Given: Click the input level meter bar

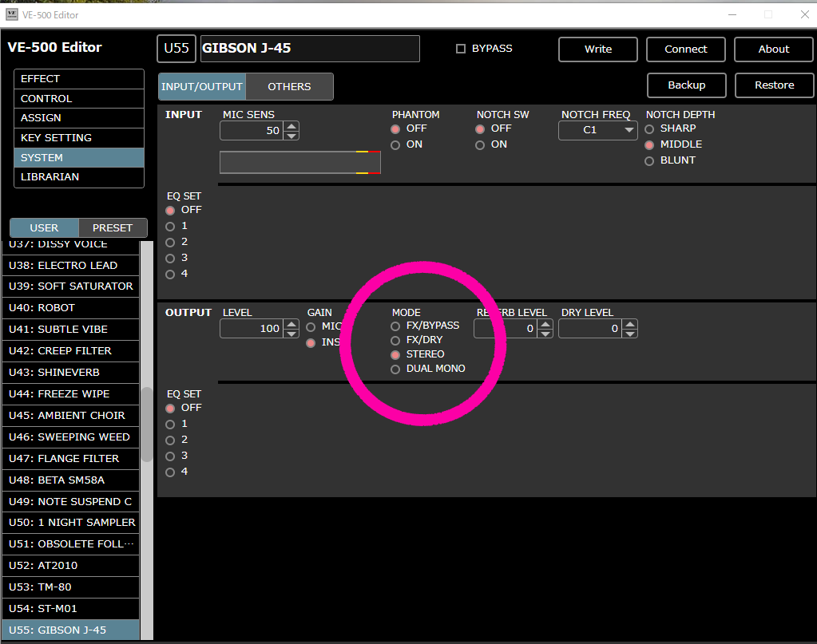Looking at the screenshot, I should point(300,163).
